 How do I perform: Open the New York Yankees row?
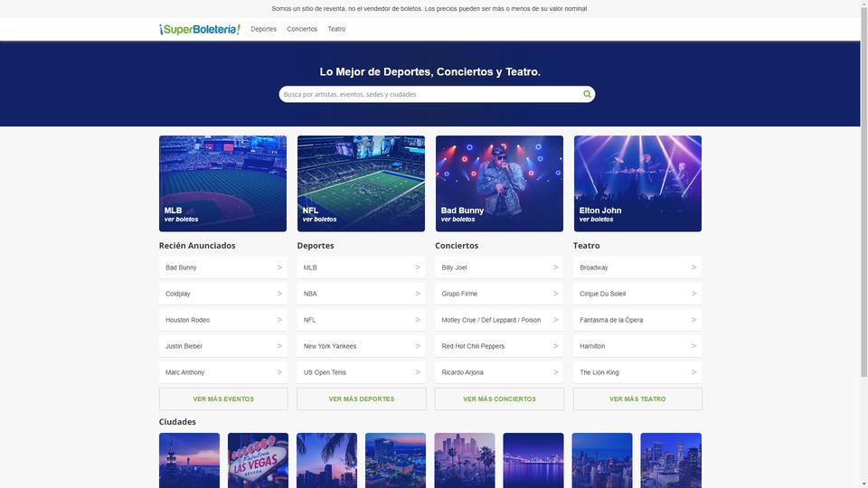click(x=362, y=346)
